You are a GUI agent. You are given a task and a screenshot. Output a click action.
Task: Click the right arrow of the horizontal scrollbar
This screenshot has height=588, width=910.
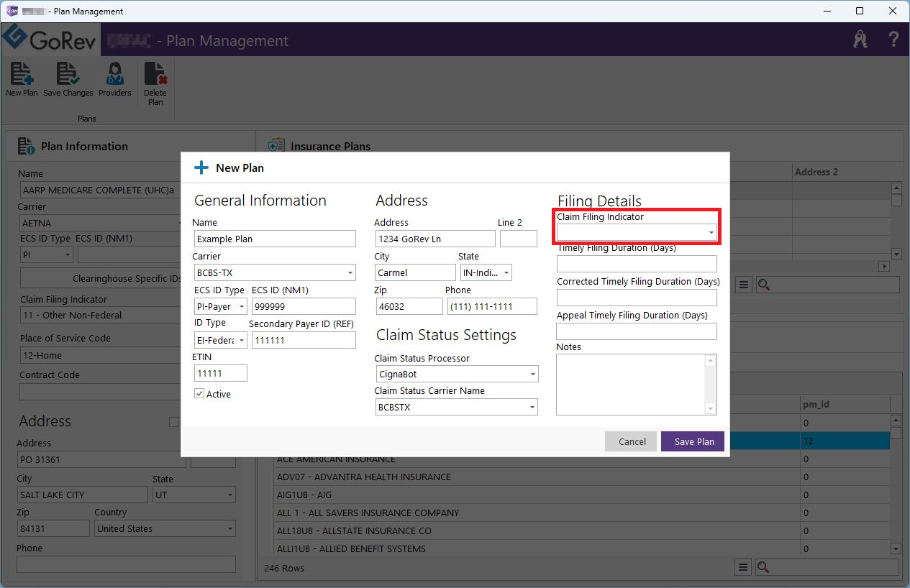click(885, 266)
